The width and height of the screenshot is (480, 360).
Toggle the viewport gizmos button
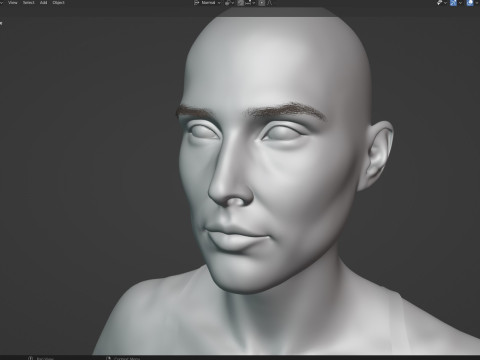coord(453,3)
